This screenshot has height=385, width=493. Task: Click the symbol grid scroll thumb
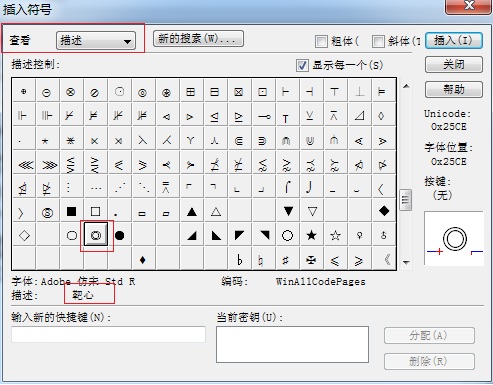406,200
